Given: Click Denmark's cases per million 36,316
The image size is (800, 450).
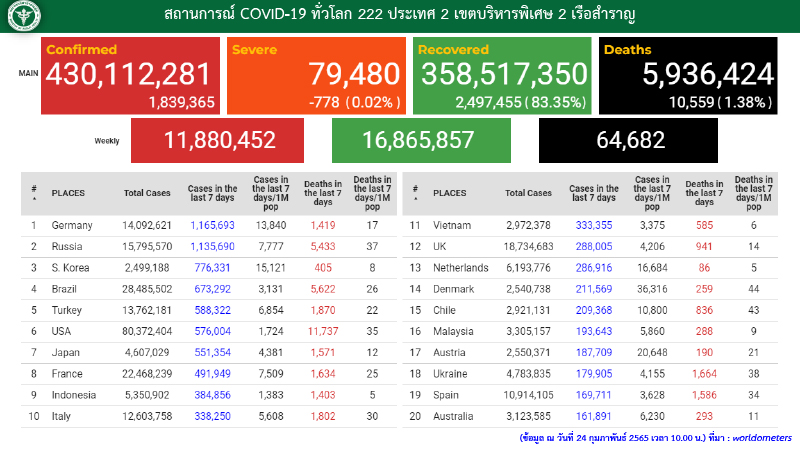Looking at the screenshot, I should pos(652,289).
